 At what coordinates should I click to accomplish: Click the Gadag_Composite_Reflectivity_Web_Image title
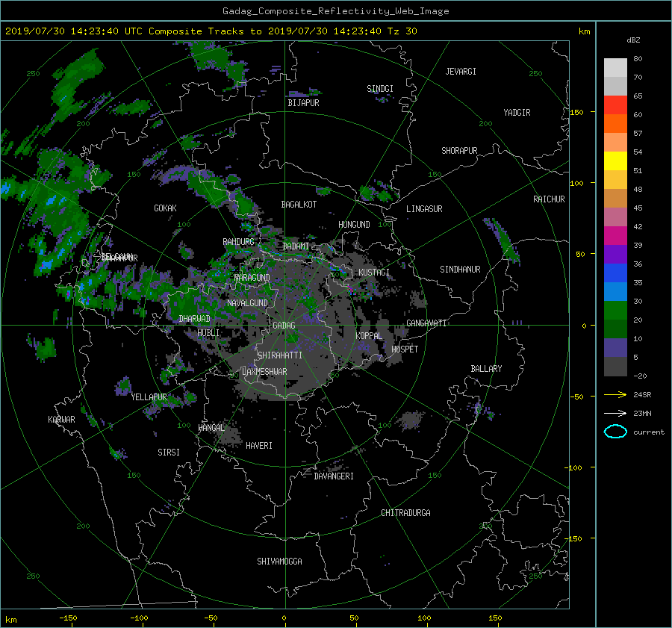(335, 11)
